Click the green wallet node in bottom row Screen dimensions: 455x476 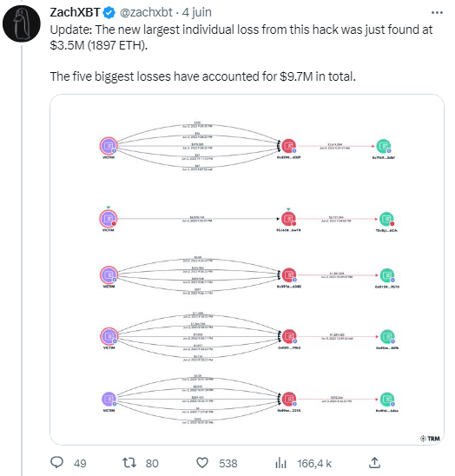[x=387, y=400]
